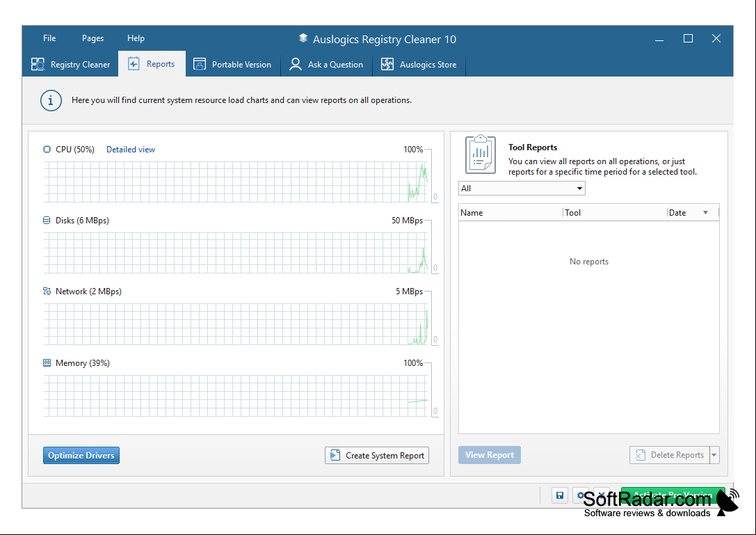Open the Help menu
Viewport: 756px width, 535px height.
136,38
